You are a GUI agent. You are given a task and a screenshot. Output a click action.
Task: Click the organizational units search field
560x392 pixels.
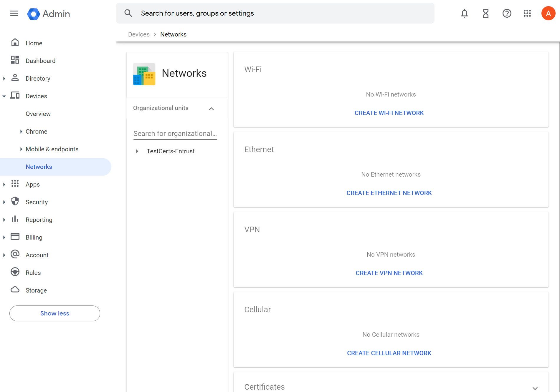175,134
